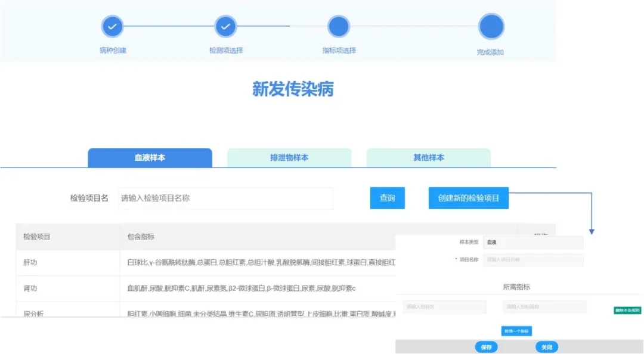
Task: Save the new test item with 保存
Action: (x=487, y=347)
